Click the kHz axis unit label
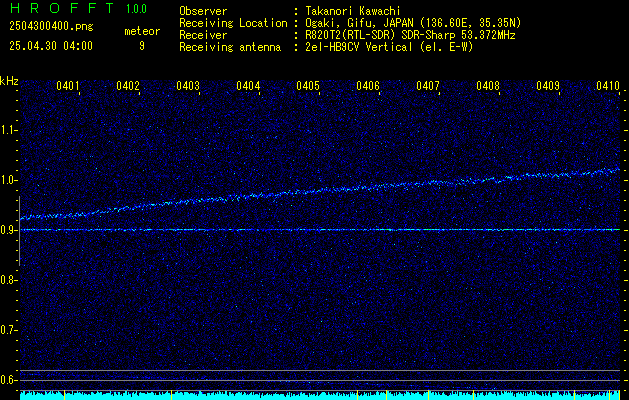 [x=9, y=81]
